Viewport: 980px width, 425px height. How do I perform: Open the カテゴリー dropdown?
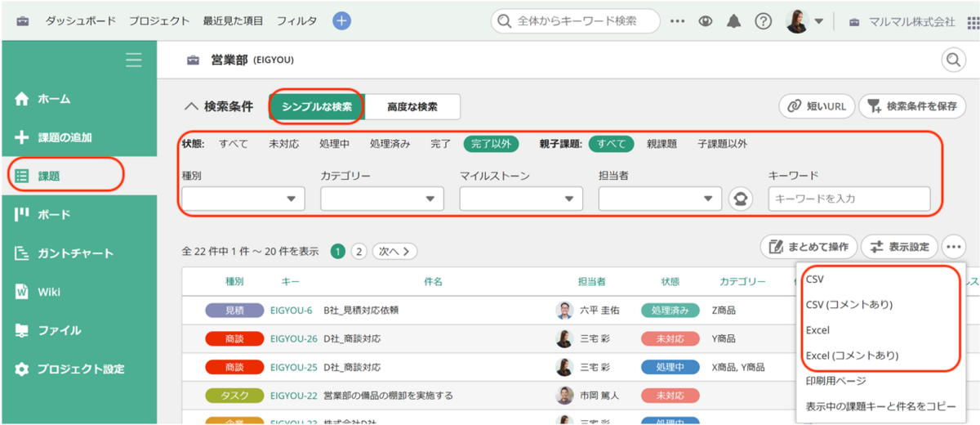[x=382, y=199]
